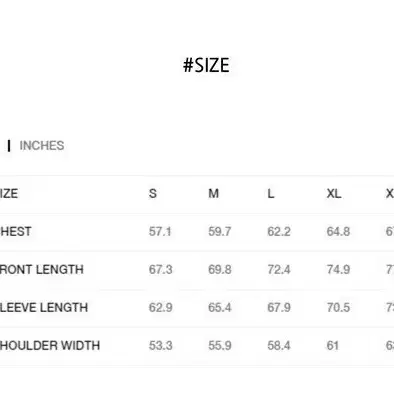Image resolution: width=394 pixels, height=394 pixels.
Task: Click the L size column header
Action: [x=271, y=193]
